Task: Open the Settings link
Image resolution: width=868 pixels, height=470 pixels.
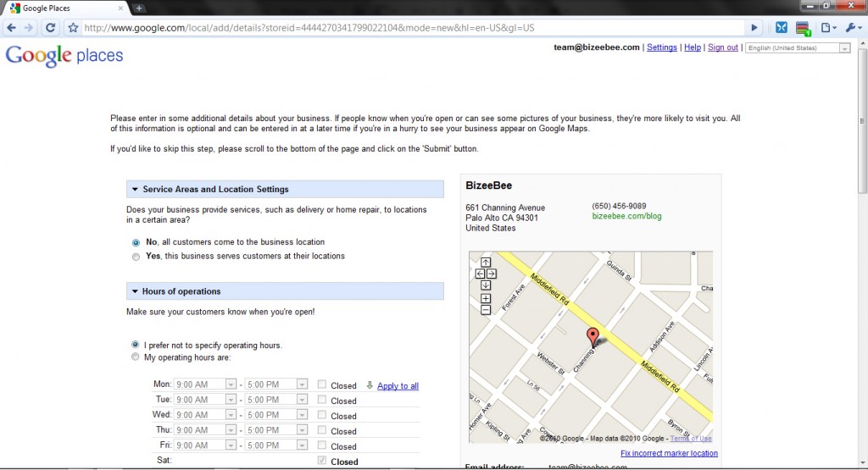Action: coord(661,47)
